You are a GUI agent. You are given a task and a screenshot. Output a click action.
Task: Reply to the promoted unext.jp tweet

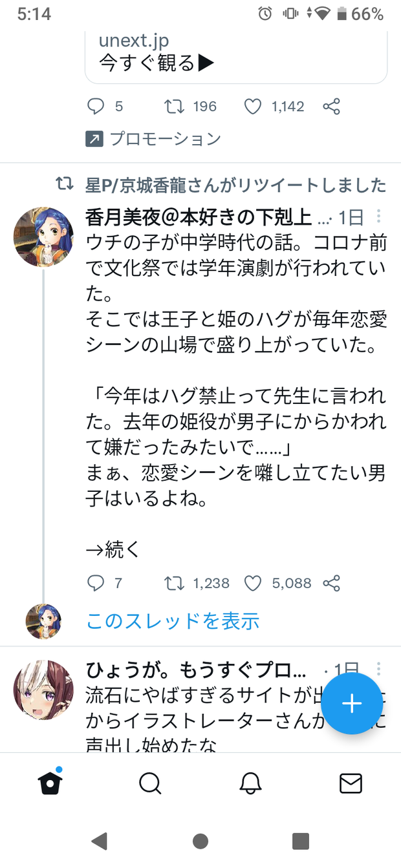(96, 107)
